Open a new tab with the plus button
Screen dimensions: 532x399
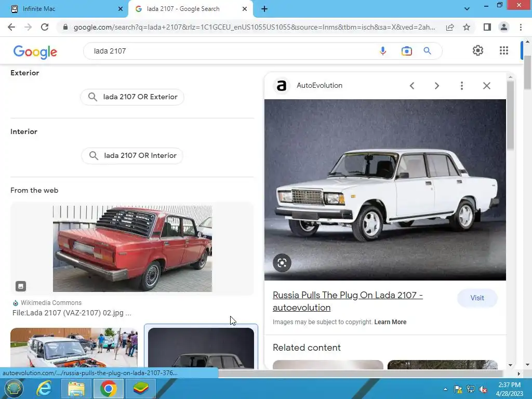pos(264,9)
